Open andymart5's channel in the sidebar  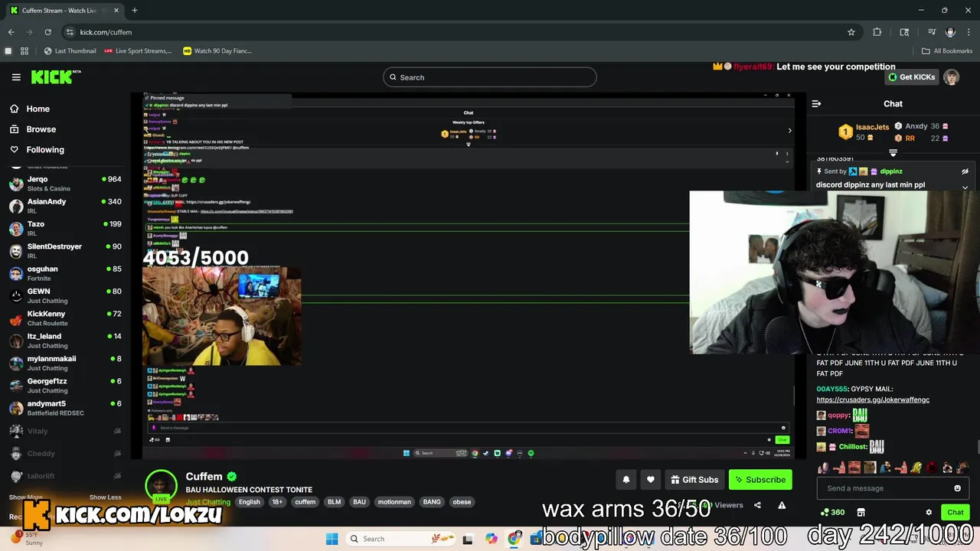click(x=64, y=408)
